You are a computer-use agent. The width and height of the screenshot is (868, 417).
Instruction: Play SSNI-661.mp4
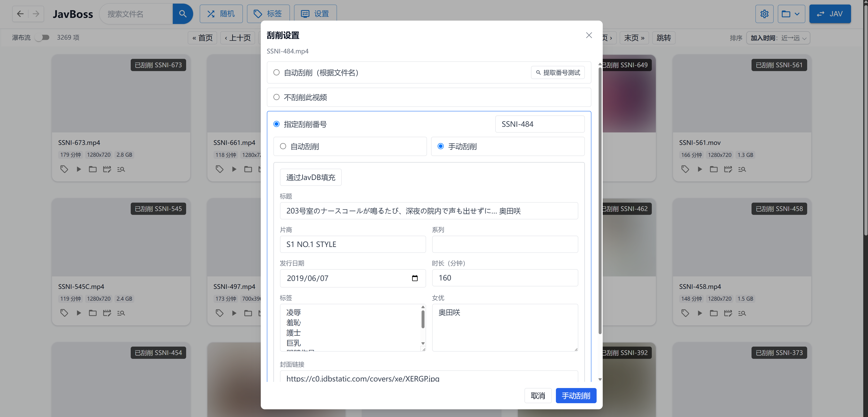pos(234,169)
